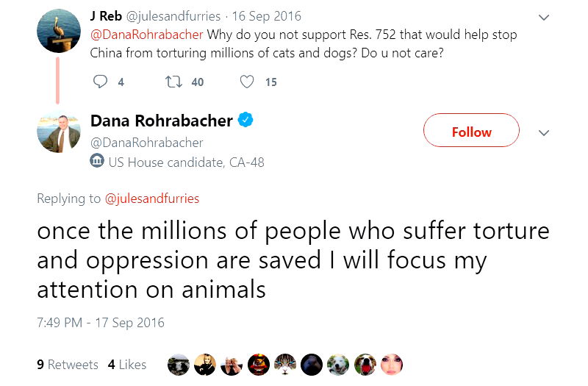Image resolution: width=588 pixels, height=386 pixels.
Task: Click the Dana Rohrabacher display name
Action: 161,120
